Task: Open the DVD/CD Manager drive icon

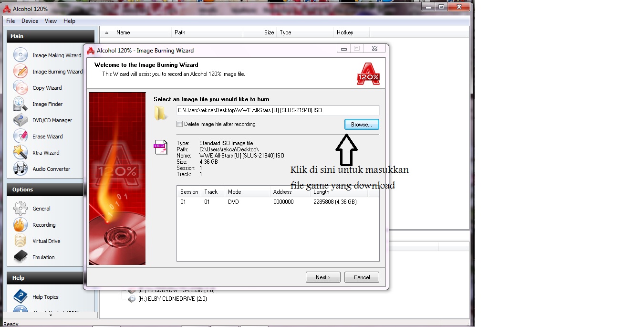Action: point(21,120)
